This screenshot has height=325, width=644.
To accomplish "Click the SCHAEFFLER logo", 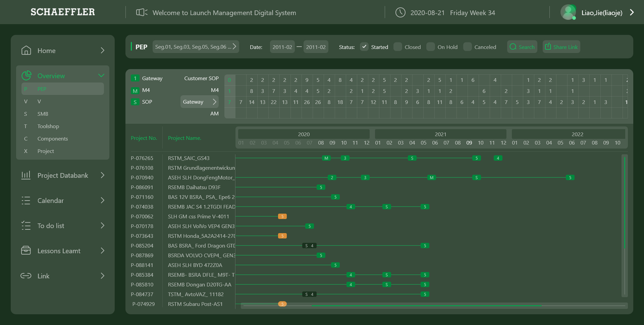I will point(63,12).
